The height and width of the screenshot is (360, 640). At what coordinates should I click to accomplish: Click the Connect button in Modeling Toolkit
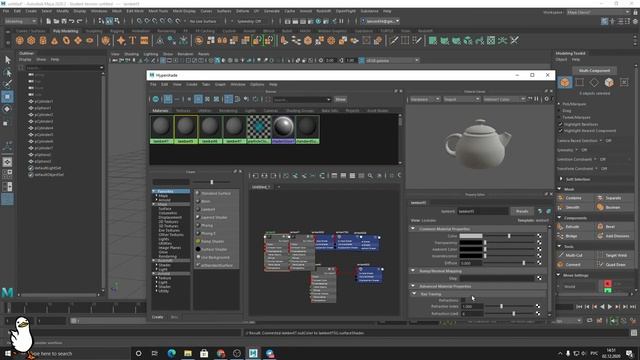[x=573, y=264]
